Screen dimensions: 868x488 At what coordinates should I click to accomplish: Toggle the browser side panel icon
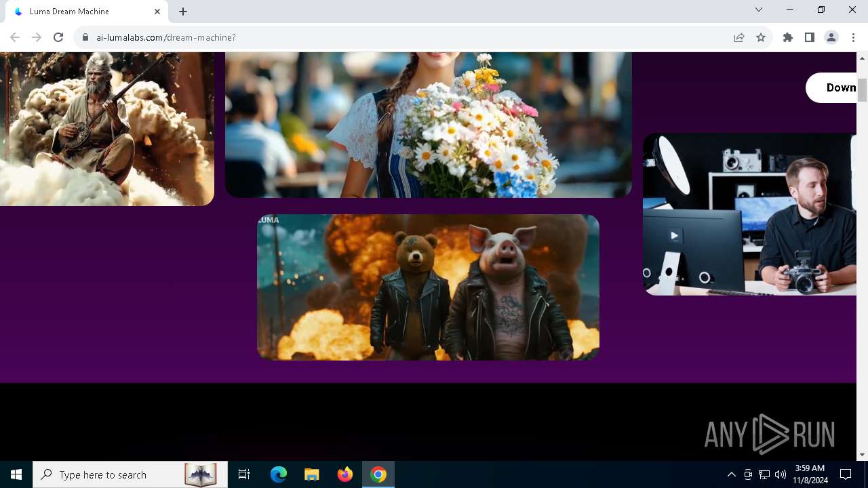(x=810, y=37)
